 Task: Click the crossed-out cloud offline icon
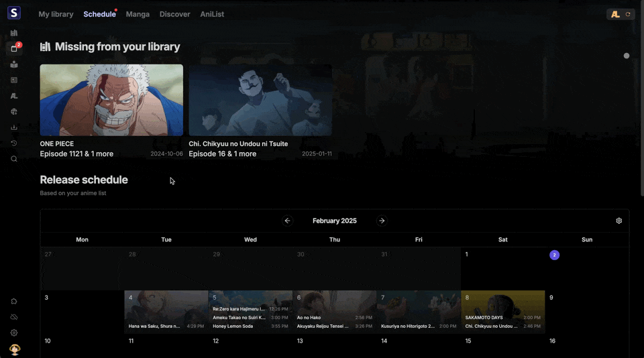[x=14, y=317]
